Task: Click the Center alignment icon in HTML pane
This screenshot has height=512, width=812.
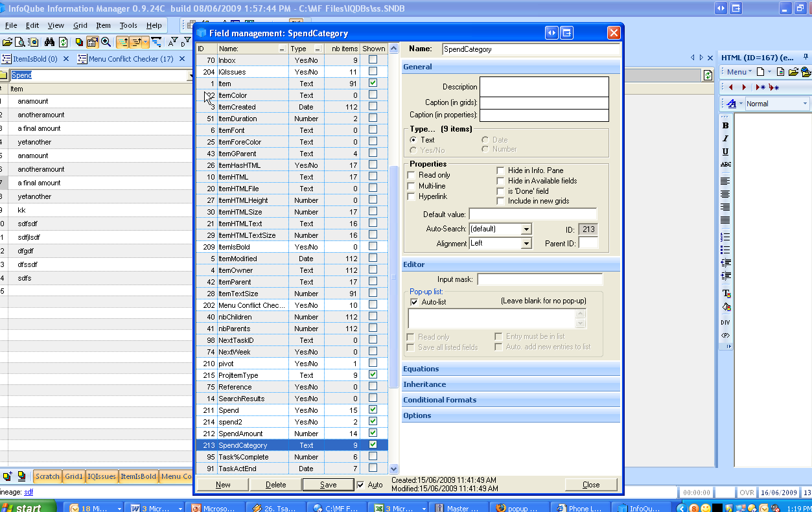Action: pos(725,194)
